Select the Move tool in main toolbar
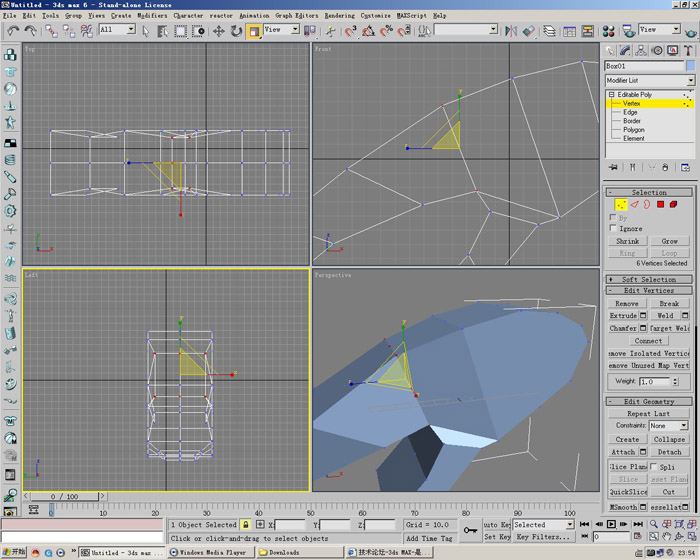700x560 pixels. point(219,31)
